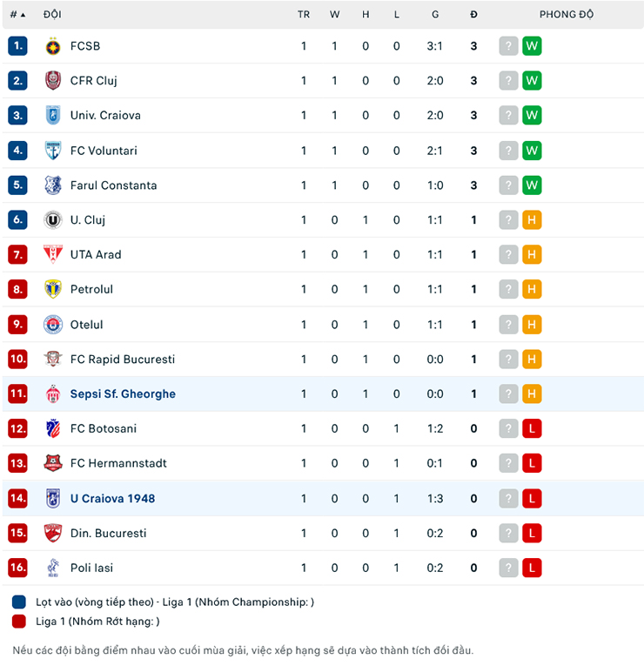The image size is (644, 666).
Task: Click the rank 10 position badge
Action: 17,359
